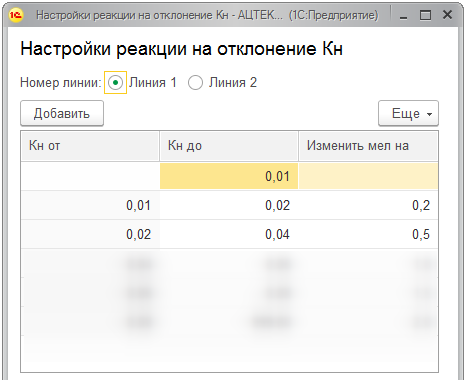467x380 pixels.
Task: Click the Кн до column header
Action: pos(229,146)
